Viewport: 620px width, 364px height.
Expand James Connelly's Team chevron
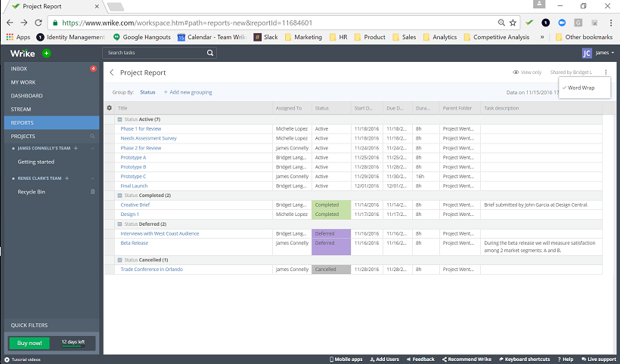point(92,149)
